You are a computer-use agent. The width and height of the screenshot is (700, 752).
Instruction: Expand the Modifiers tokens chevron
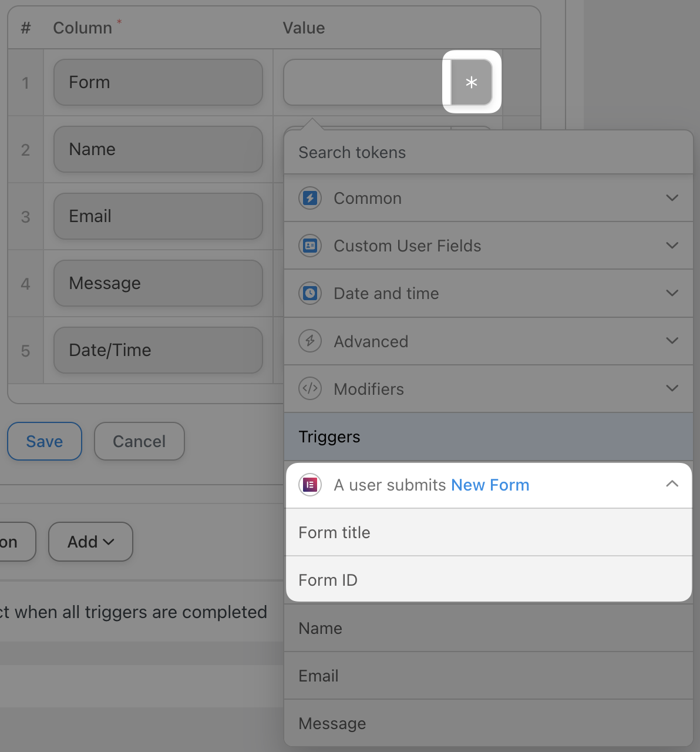pyautogui.click(x=672, y=388)
